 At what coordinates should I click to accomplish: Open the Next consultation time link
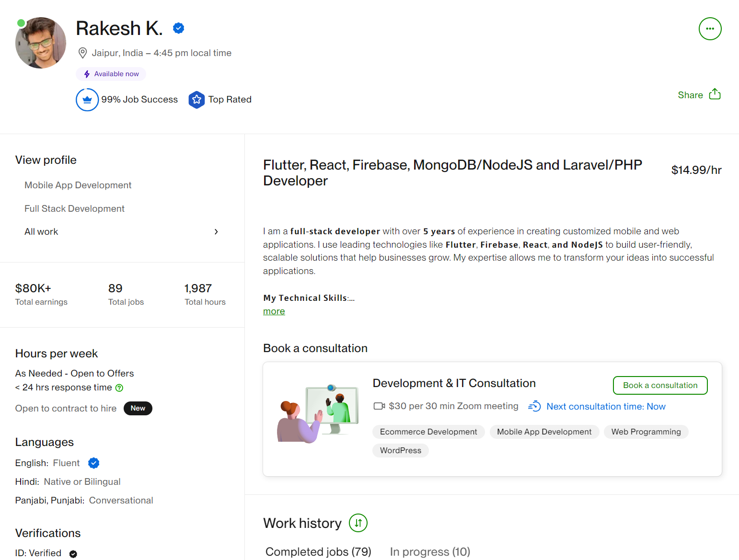[606, 407]
